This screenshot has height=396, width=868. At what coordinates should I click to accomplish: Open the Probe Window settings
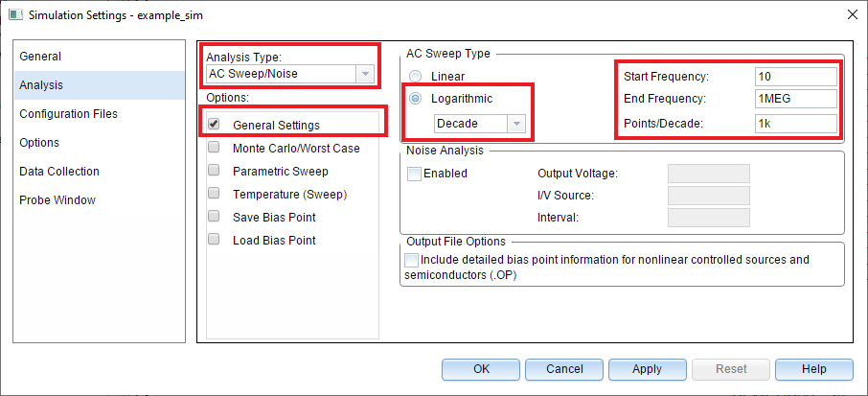tap(57, 200)
